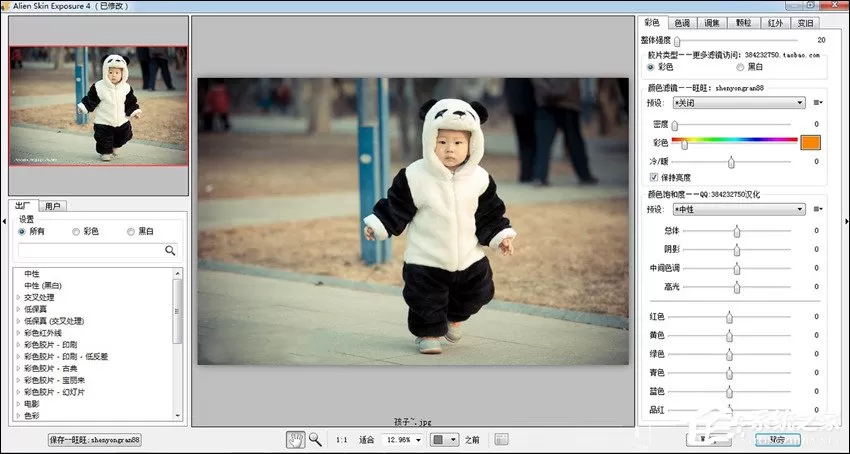This screenshot has width=850, height=454.
Task: Click the navigator thumbnail of the child
Action: pos(99,106)
